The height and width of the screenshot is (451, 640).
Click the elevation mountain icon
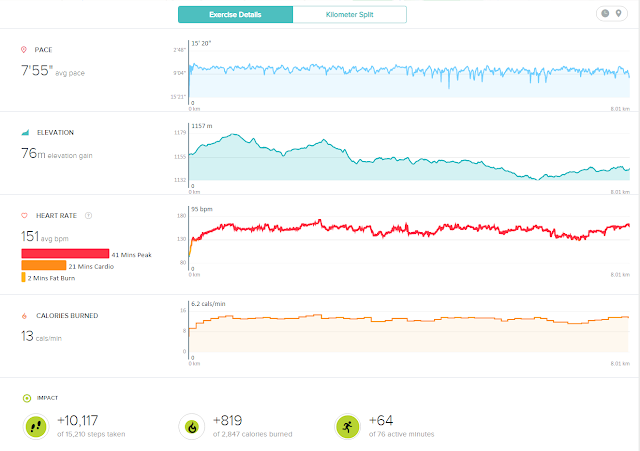pyautogui.click(x=25, y=132)
